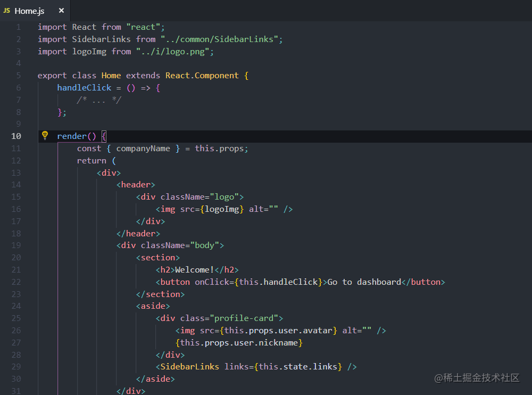Click the companyName variable in the destructuring
Image resolution: width=532 pixels, height=395 pixels.
(x=143, y=149)
